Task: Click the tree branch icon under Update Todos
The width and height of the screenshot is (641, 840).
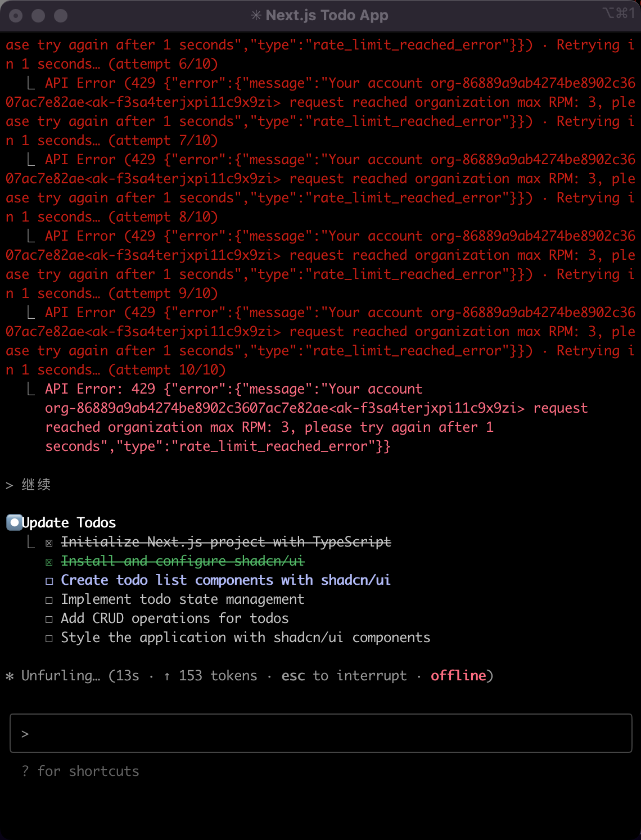Action: pos(31,542)
